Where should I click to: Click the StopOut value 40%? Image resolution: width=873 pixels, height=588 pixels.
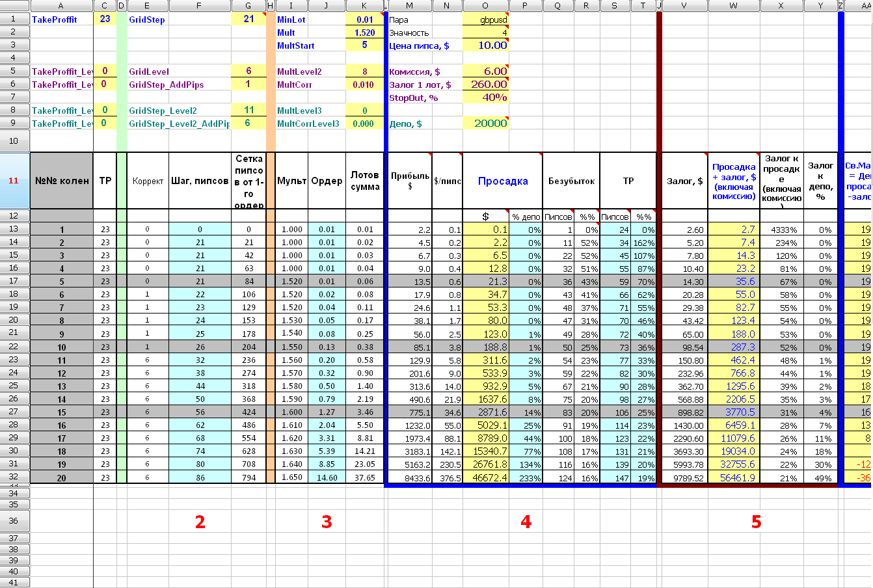[486, 98]
